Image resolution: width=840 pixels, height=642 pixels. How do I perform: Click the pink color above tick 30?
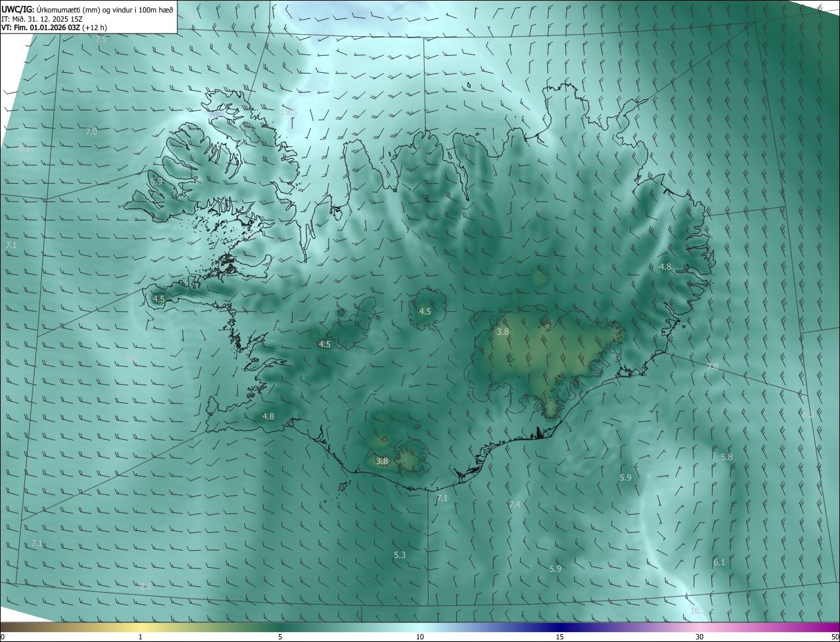coord(700,627)
